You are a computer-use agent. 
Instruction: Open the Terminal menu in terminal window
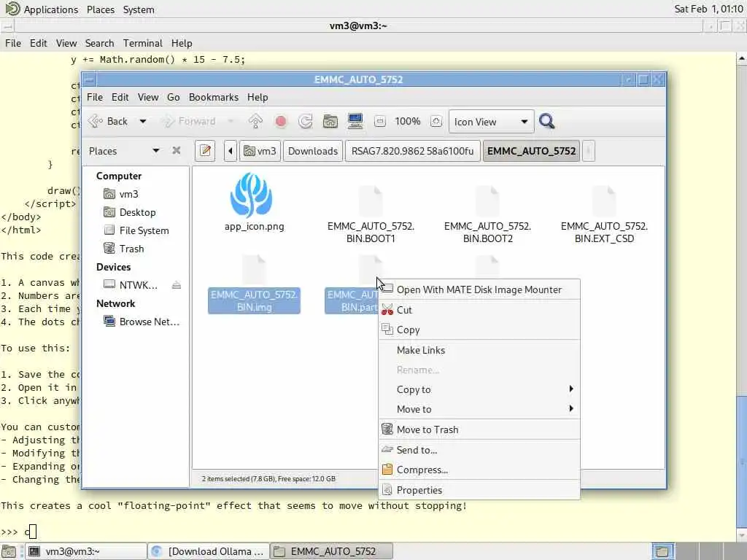click(x=142, y=43)
